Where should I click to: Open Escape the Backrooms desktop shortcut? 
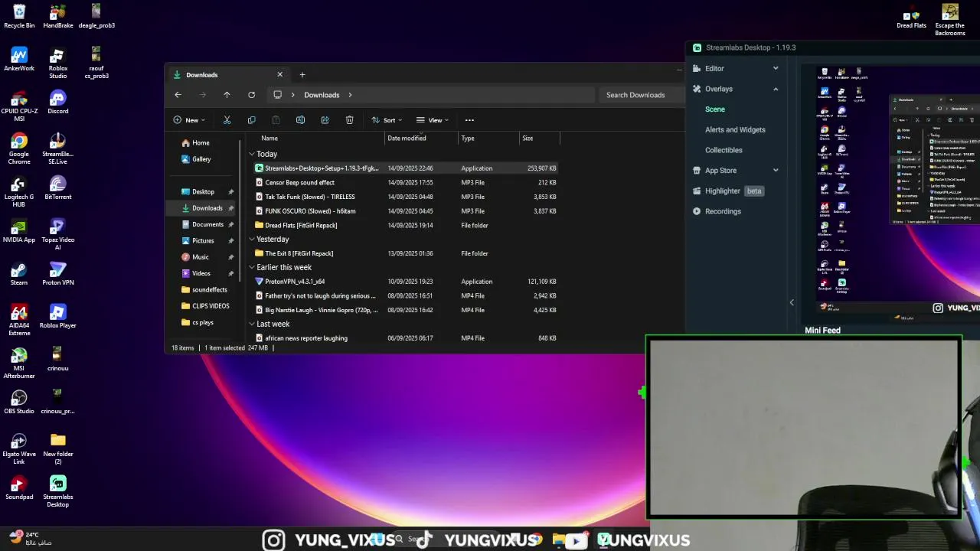point(950,21)
